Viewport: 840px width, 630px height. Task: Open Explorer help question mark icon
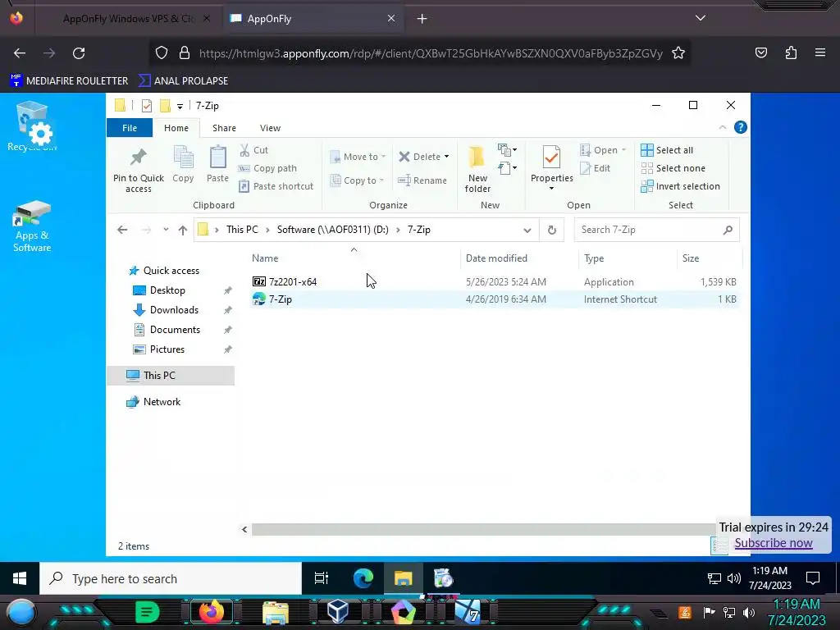pyautogui.click(x=741, y=127)
